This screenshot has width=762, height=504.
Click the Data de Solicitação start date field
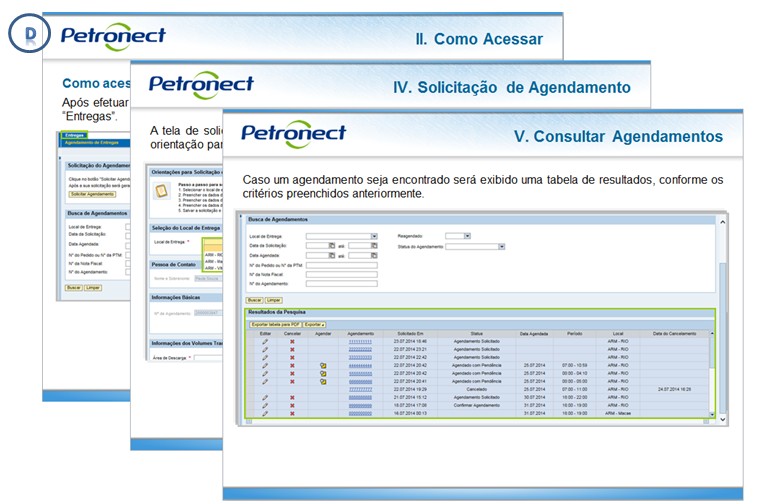click(317, 246)
